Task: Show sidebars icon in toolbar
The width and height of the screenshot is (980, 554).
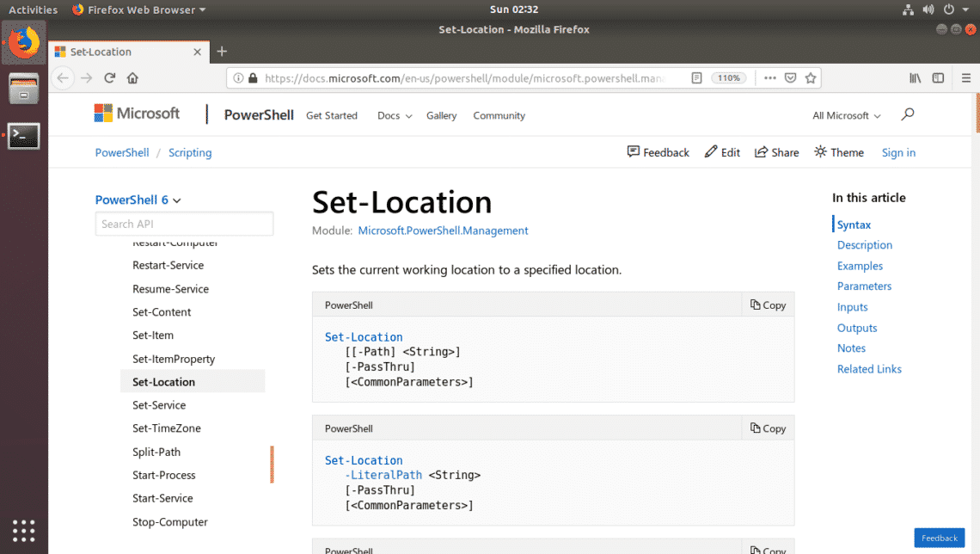Action: pyautogui.click(x=938, y=78)
